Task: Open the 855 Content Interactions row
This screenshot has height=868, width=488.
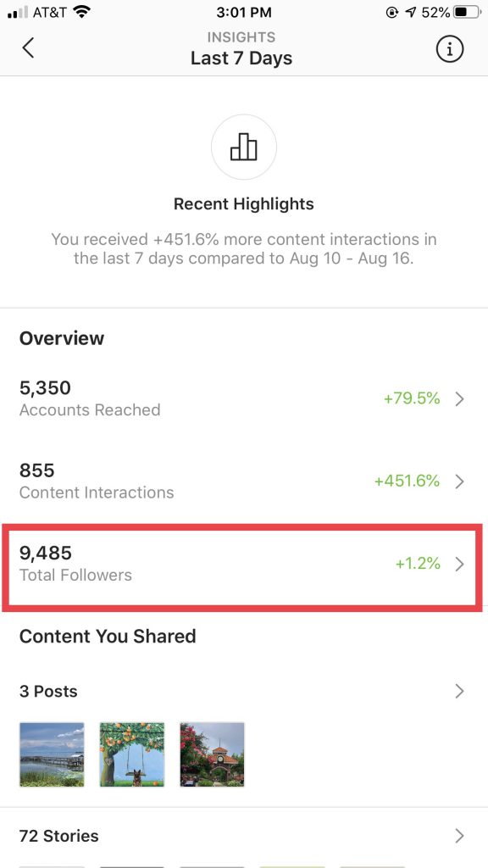Action: 244,481
